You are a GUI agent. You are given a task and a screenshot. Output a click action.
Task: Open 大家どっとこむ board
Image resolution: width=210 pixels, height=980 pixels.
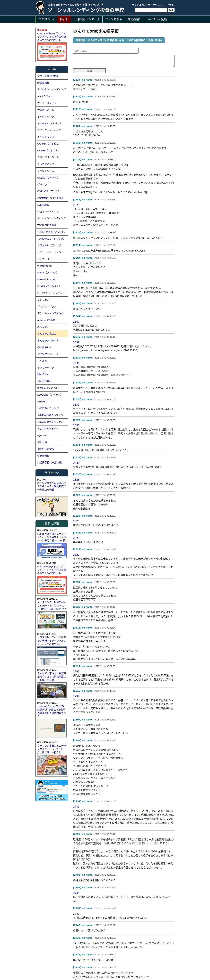[x=52, y=110]
